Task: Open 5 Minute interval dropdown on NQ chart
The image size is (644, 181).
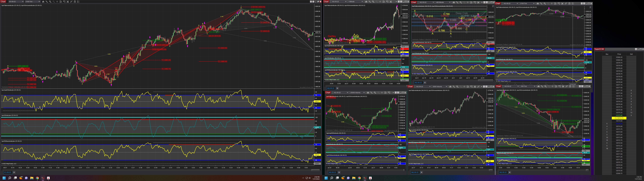Action: click(x=362, y=2)
